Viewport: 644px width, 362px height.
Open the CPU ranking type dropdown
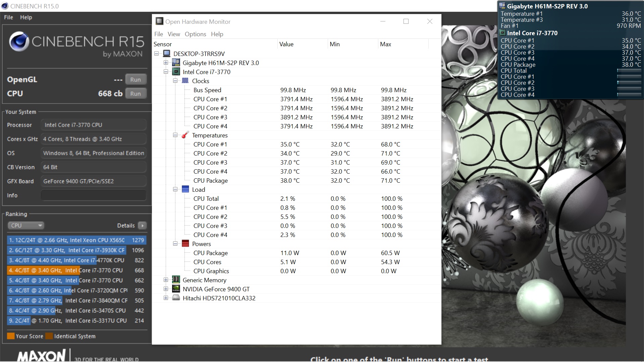click(26, 226)
